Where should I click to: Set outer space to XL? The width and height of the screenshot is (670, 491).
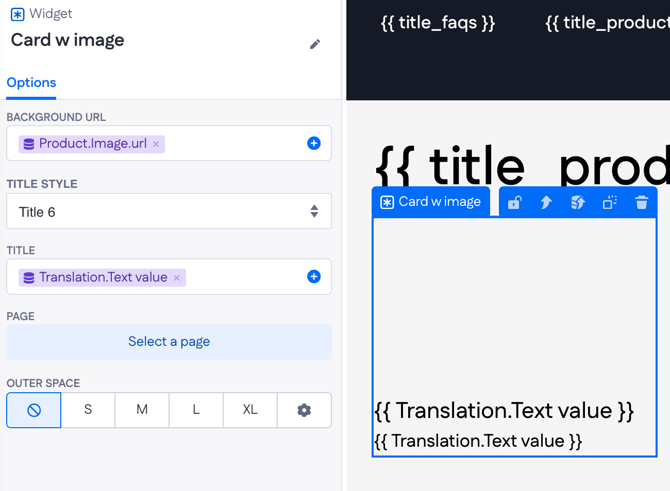pyautogui.click(x=250, y=410)
